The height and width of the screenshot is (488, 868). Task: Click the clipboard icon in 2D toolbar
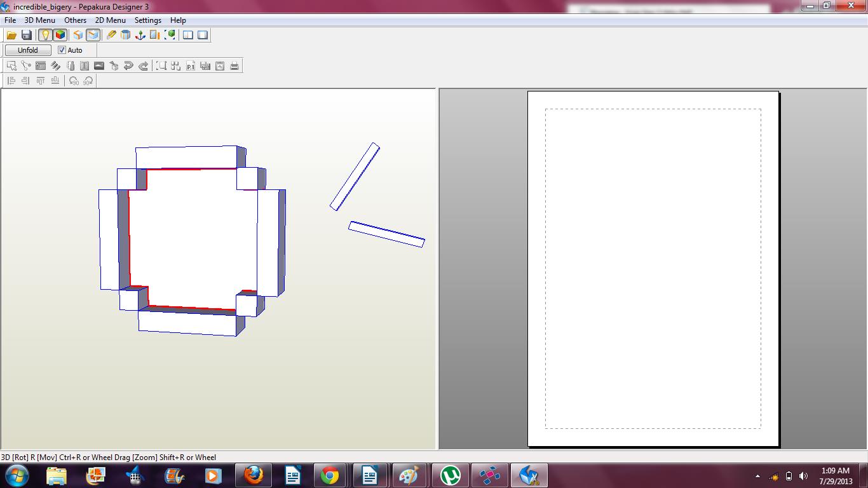tap(220, 65)
